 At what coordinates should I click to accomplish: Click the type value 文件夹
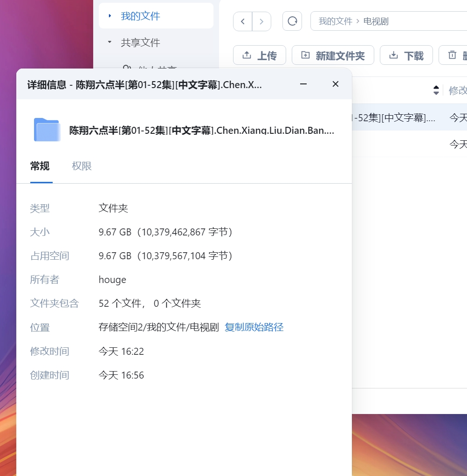[113, 208]
